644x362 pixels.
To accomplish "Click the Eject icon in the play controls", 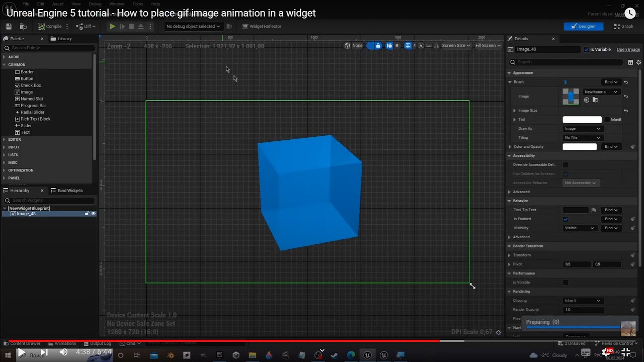I will [x=141, y=26].
